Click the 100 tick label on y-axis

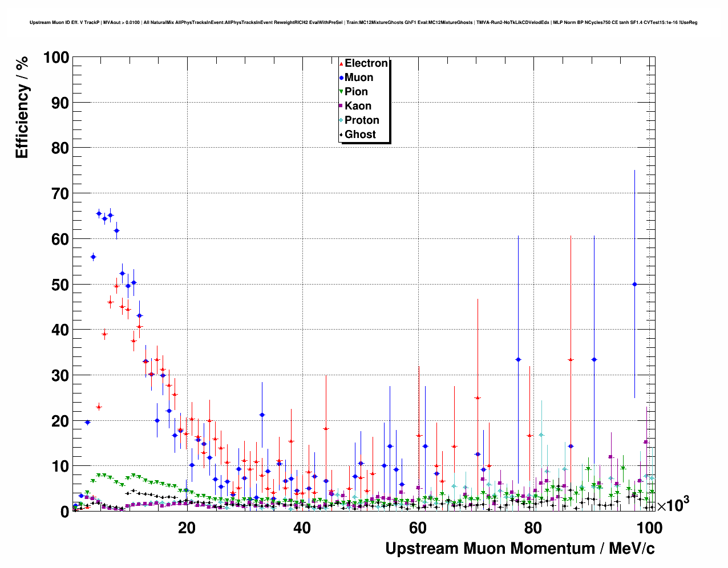55,58
